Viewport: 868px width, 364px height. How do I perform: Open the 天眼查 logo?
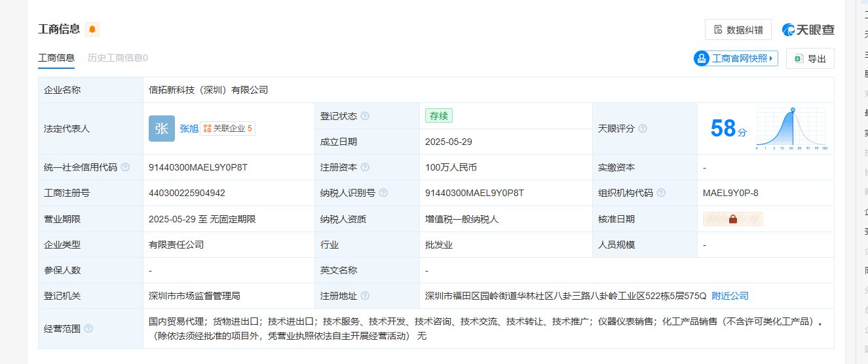[808, 30]
